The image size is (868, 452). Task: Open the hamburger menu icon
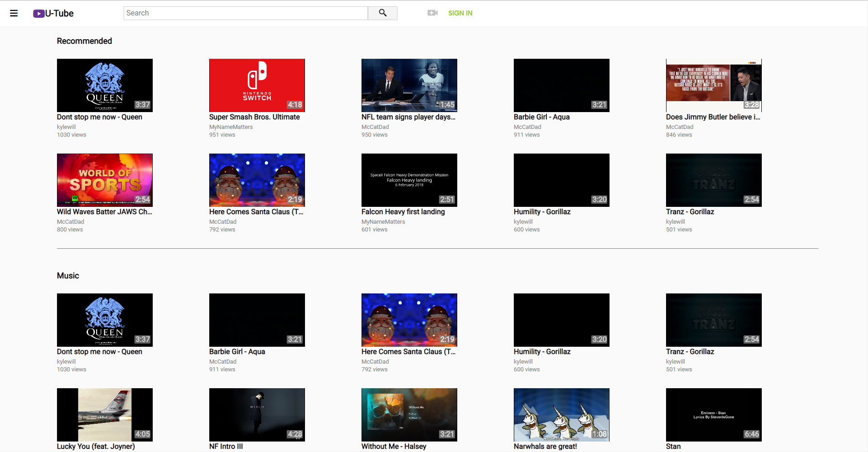pos(14,13)
